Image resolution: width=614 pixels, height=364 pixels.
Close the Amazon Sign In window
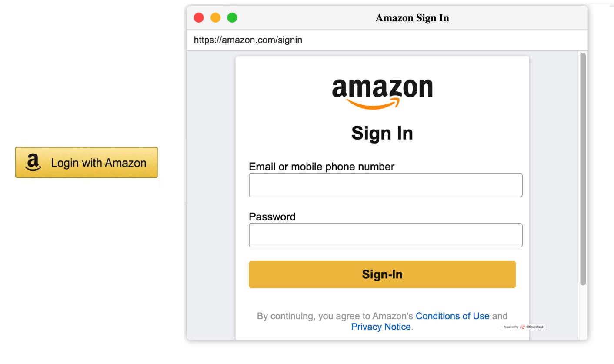click(199, 18)
